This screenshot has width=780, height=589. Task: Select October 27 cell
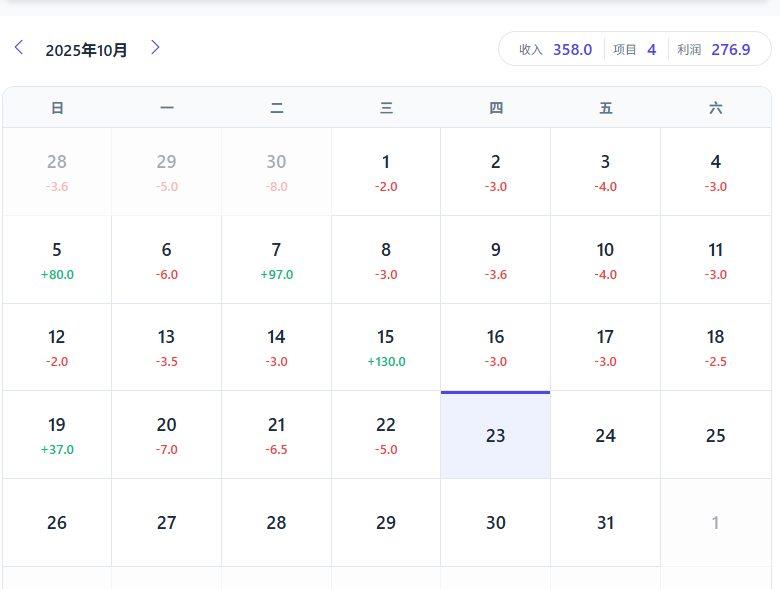point(167,522)
